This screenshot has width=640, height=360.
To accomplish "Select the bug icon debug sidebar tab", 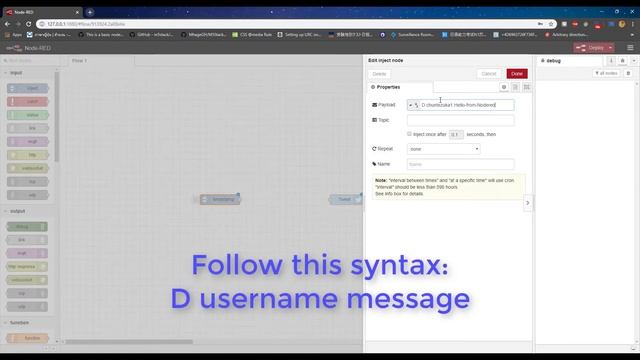I will click(622, 60).
